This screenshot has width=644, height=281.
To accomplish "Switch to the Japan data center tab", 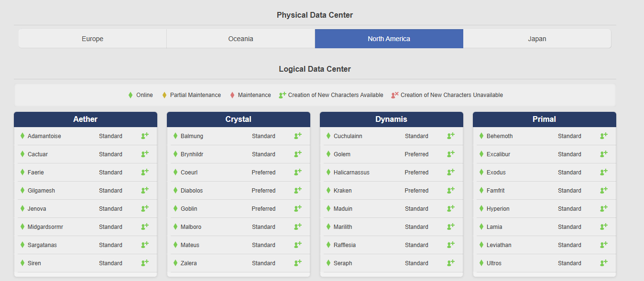I will click(537, 39).
